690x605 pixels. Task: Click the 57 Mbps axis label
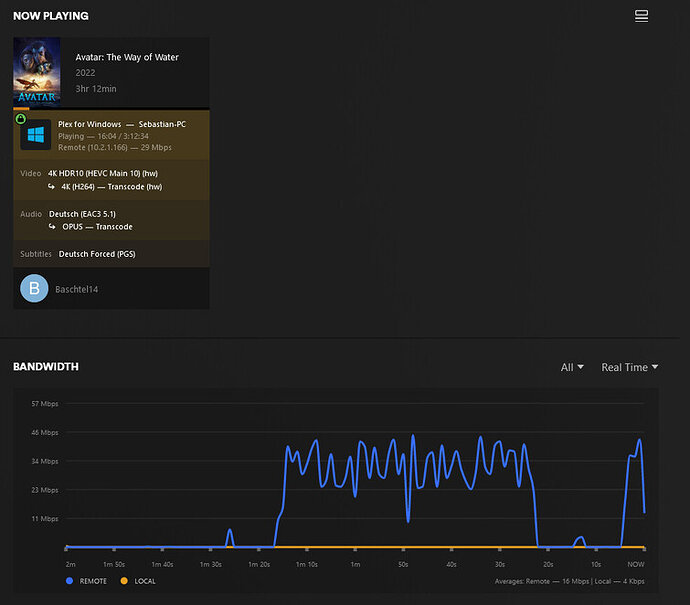pyautogui.click(x=44, y=403)
